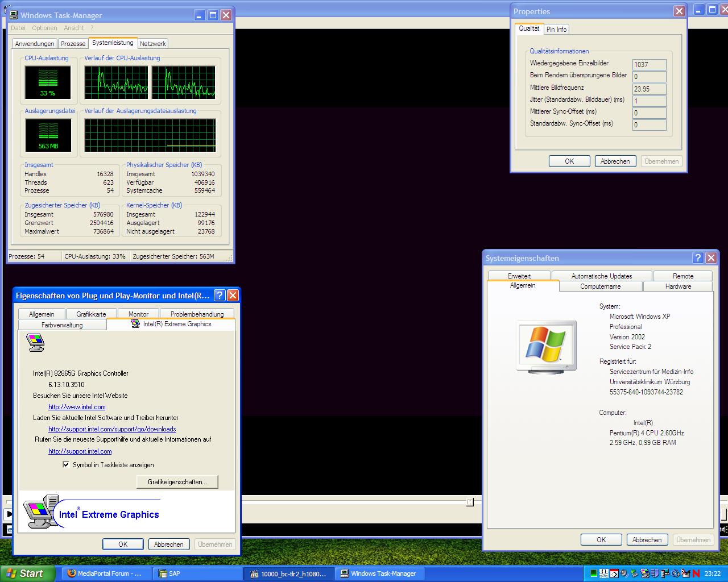Click Abbrechen in Systemeigenschaften
Viewport: 728px width, 582px height.
(x=647, y=540)
